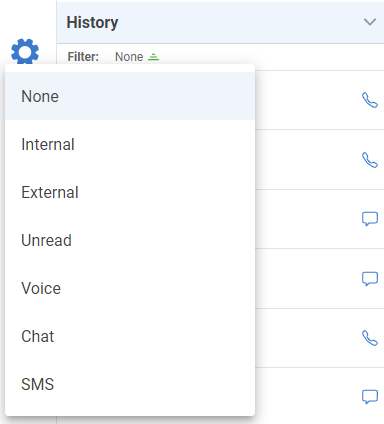Choose the Internal filter option
This screenshot has width=384, height=424.
pyautogui.click(x=130, y=144)
